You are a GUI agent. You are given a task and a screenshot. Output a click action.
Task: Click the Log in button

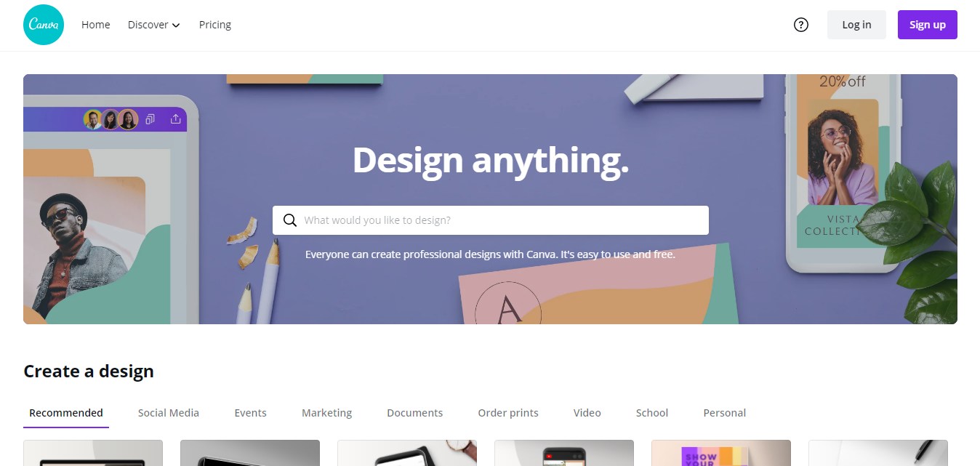(856, 25)
